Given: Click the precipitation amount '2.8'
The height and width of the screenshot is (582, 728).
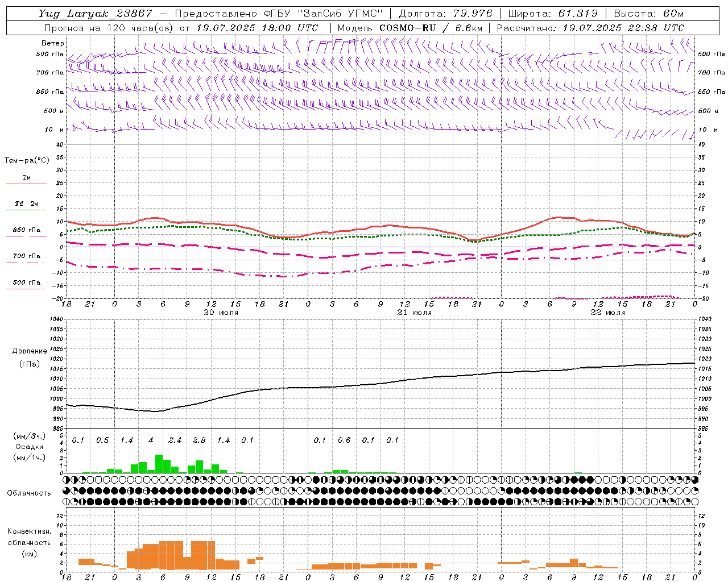Looking at the screenshot, I should click(199, 440).
